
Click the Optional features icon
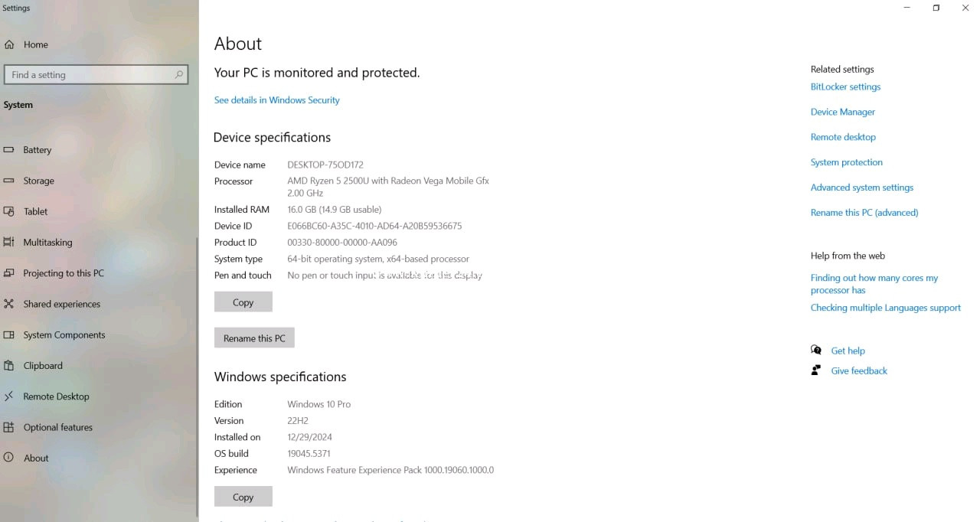9,427
